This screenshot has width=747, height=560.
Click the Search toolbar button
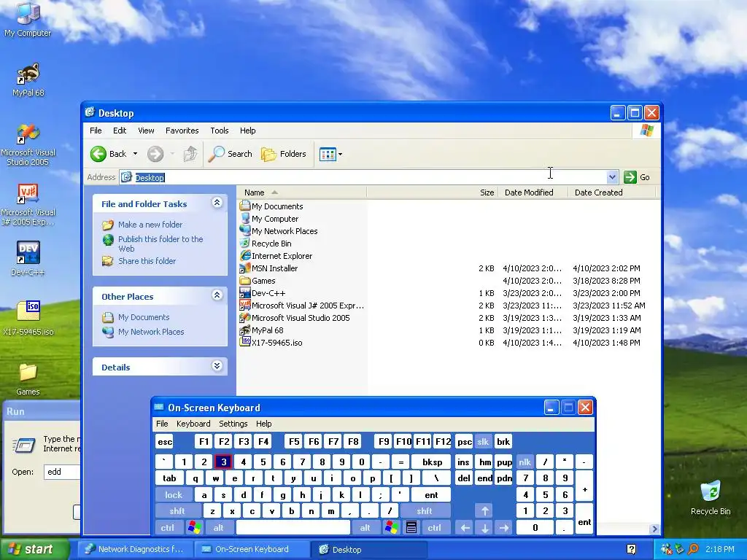point(231,154)
